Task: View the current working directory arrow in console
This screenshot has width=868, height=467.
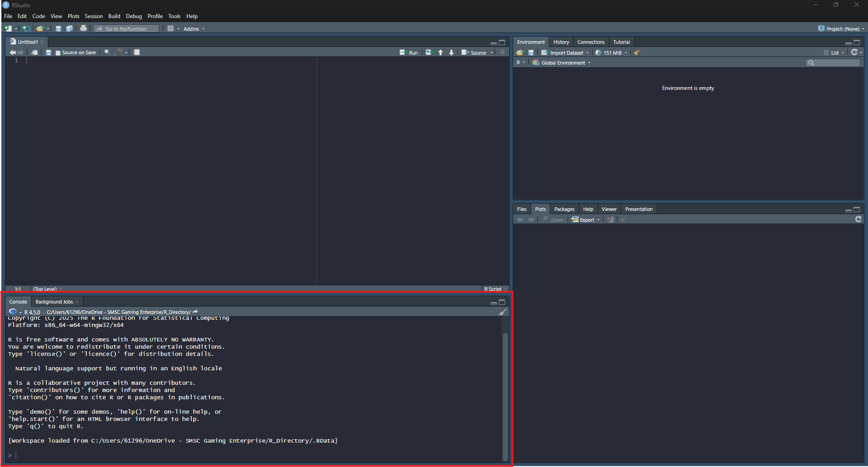Action: click(195, 312)
